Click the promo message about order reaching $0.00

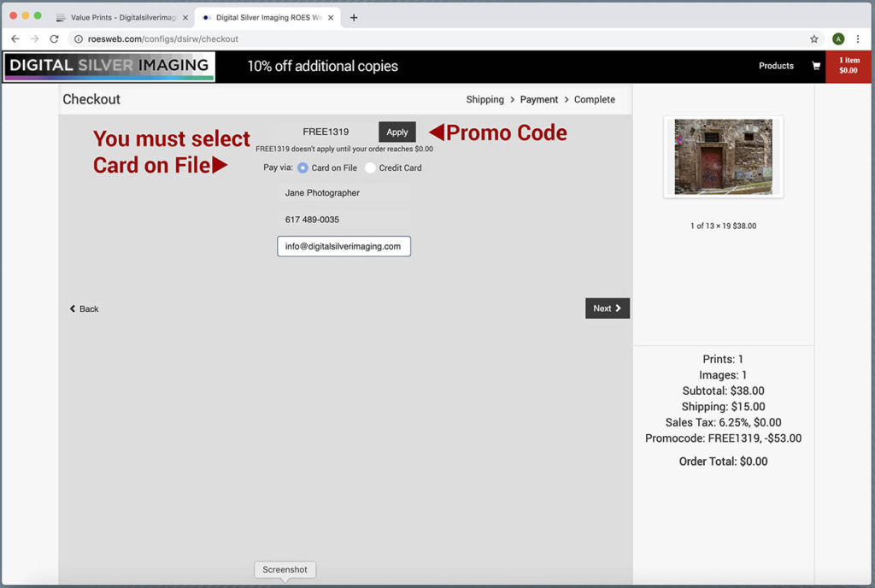click(344, 149)
